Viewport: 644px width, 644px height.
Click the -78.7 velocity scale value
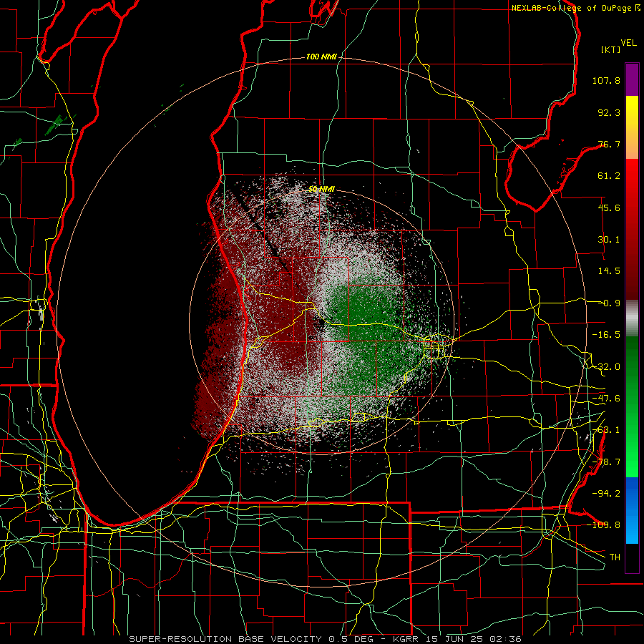click(x=606, y=462)
